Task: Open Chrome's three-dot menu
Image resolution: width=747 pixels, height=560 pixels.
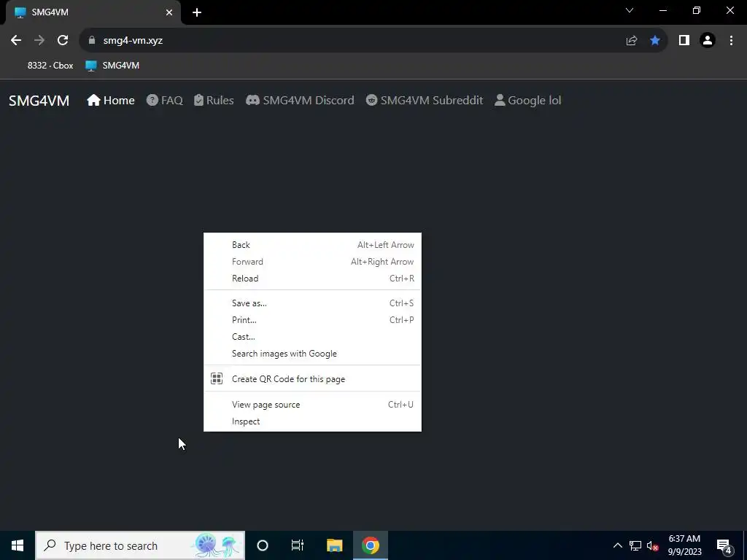Action: [x=731, y=41]
